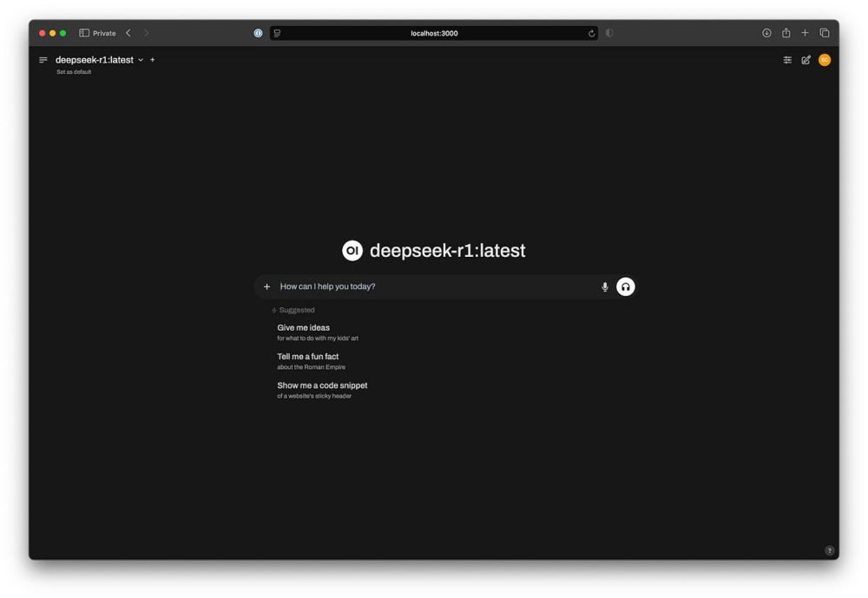Go forward with the Safari forward arrow

[146, 33]
